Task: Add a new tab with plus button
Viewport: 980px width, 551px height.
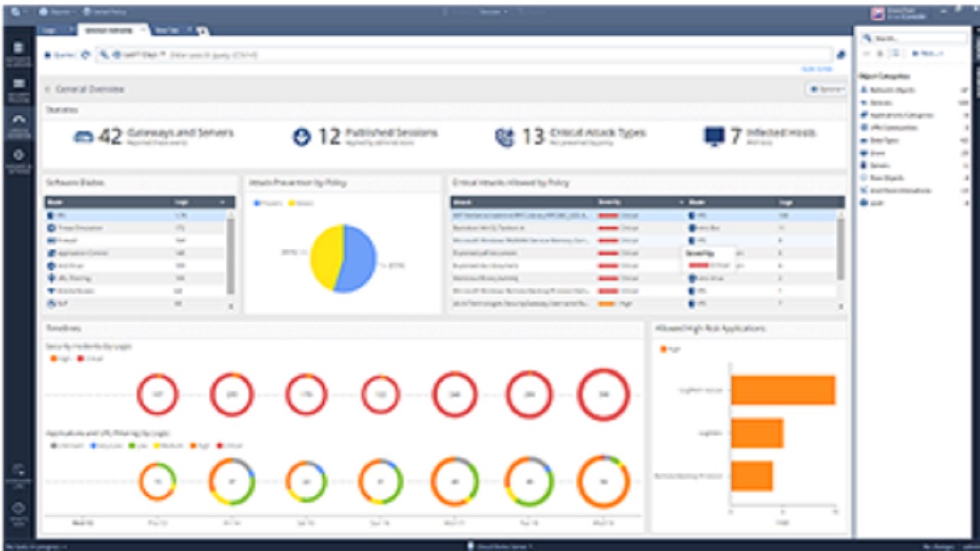Action: pos(203,31)
